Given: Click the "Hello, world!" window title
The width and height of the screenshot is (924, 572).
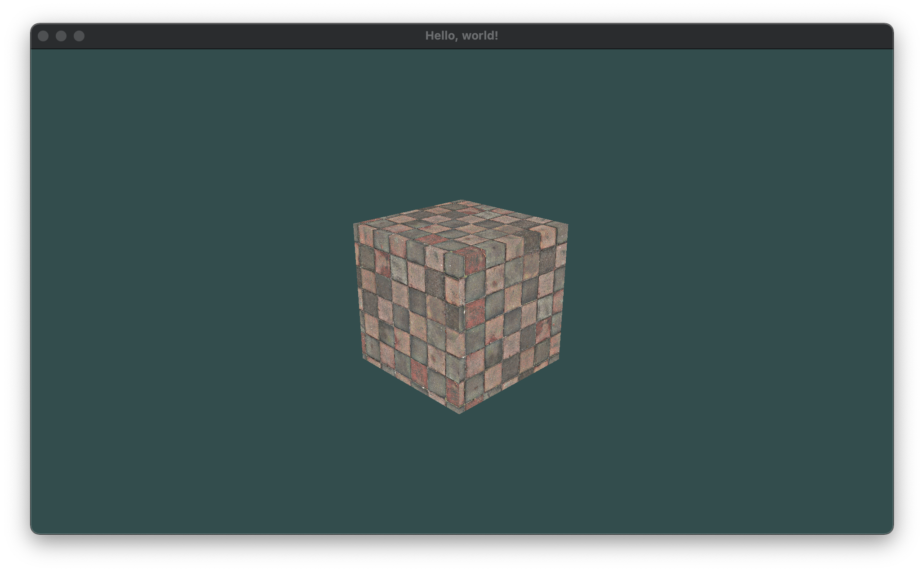Looking at the screenshot, I should point(462,36).
